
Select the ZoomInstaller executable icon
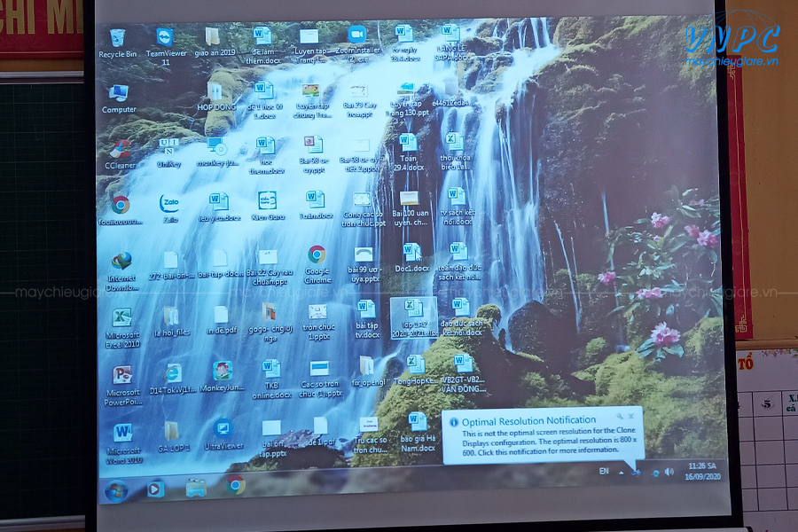point(357,44)
